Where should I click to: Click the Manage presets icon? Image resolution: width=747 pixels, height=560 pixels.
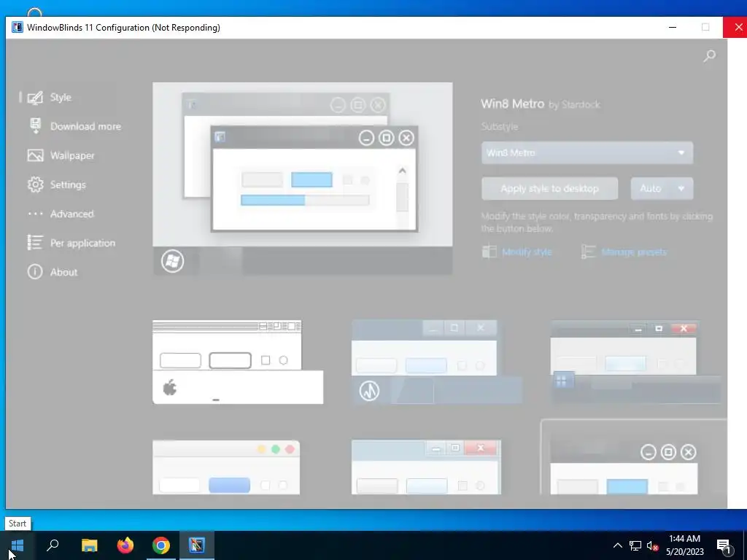pos(589,252)
